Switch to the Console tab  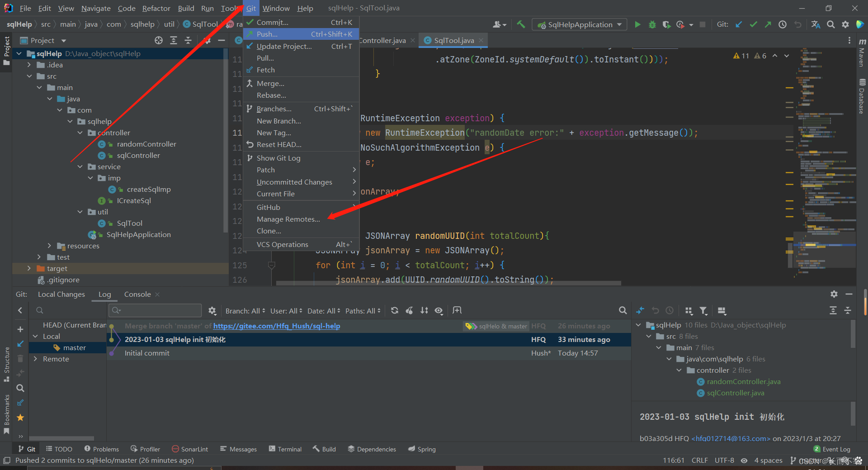(137, 294)
